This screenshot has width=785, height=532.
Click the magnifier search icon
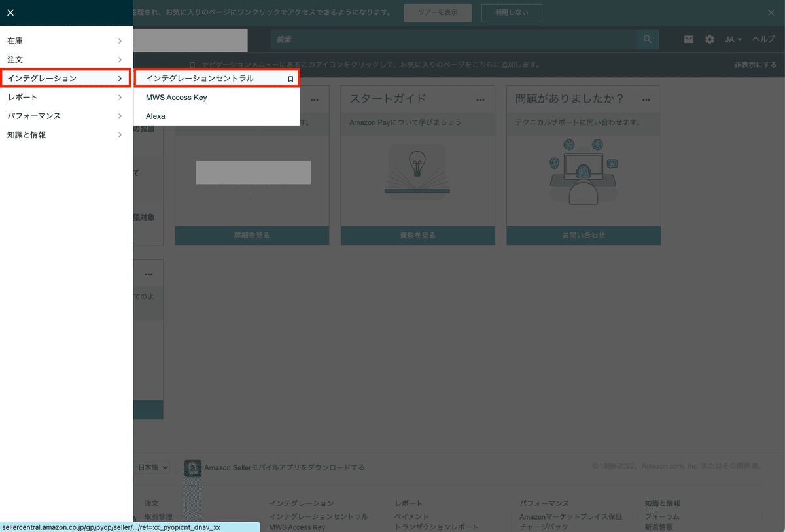[x=648, y=39]
